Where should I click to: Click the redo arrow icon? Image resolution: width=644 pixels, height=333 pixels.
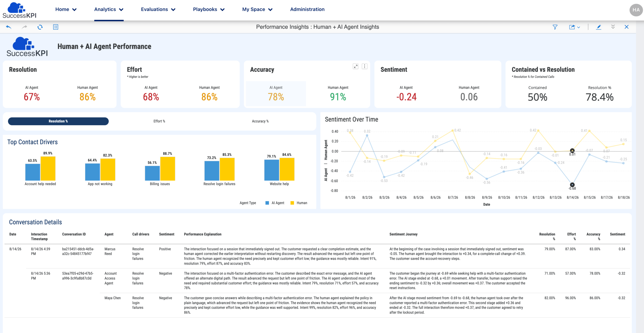tap(24, 27)
